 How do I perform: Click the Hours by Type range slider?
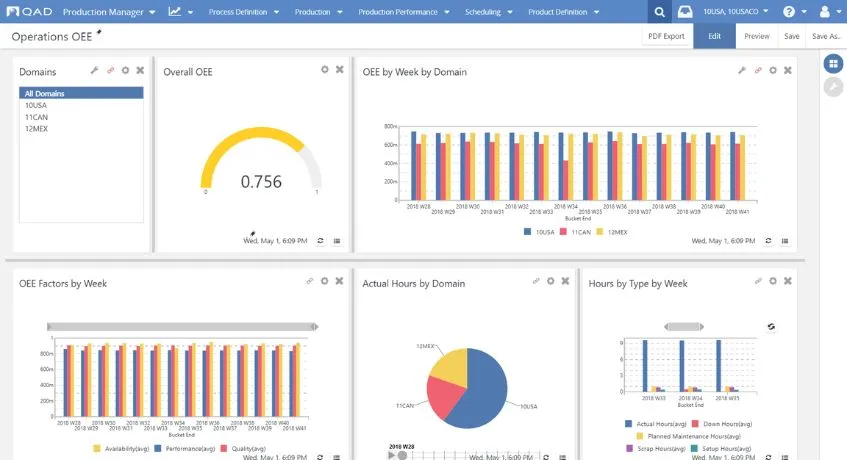click(x=684, y=327)
